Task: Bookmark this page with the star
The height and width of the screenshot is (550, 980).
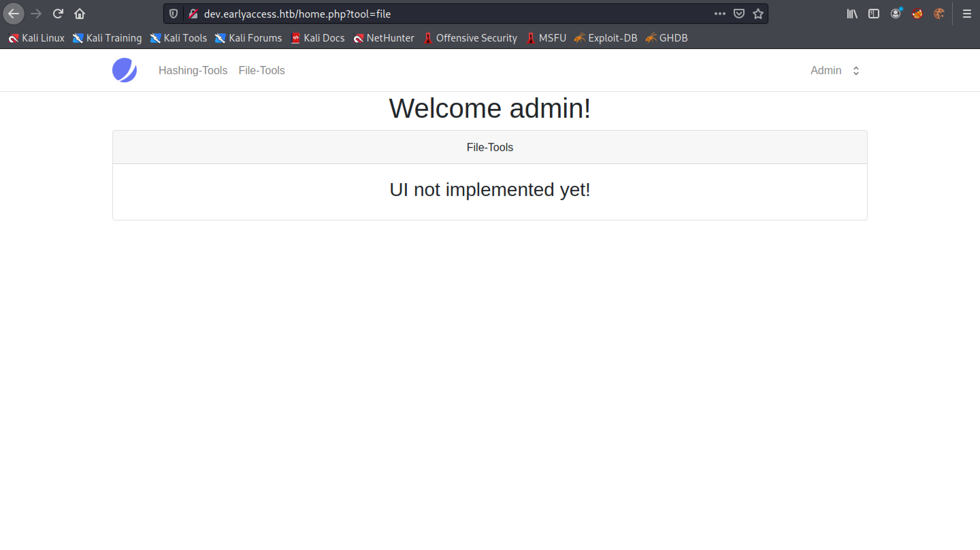Action: click(x=758, y=14)
